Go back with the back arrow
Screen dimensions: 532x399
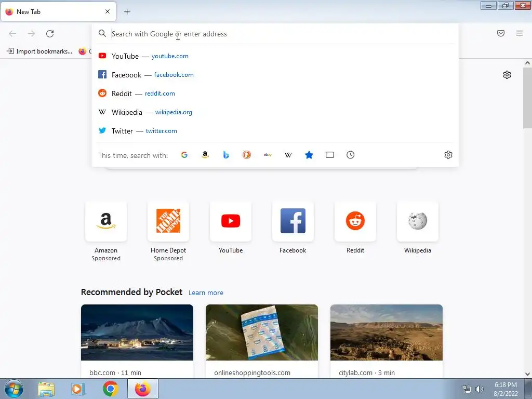click(x=12, y=34)
